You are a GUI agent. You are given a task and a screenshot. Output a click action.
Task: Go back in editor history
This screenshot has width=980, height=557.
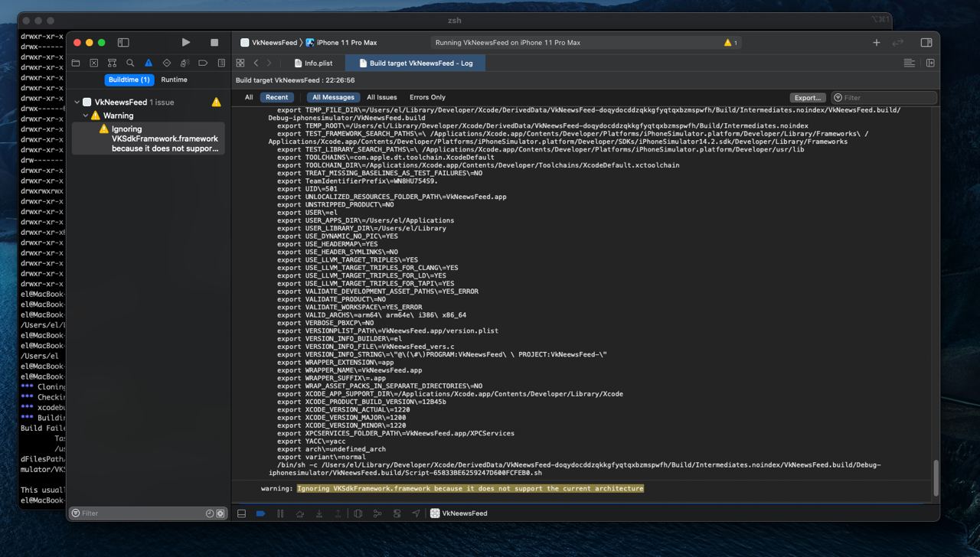tap(256, 63)
